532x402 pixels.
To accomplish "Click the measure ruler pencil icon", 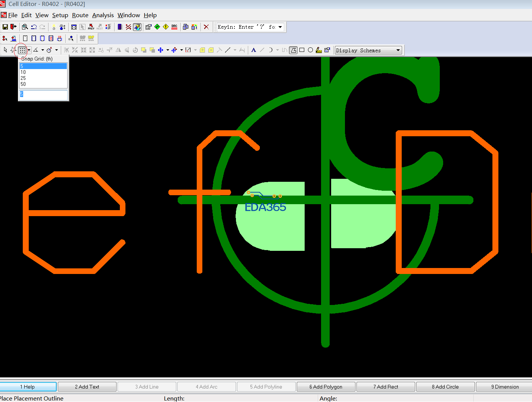I will point(319,50).
